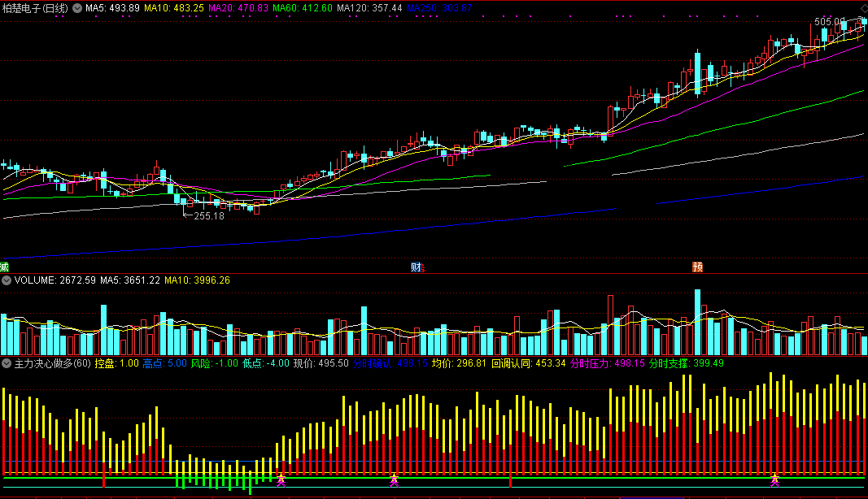Click the 低点: -4.00 value
This screenshot has width=868, height=499.
coord(266,363)
